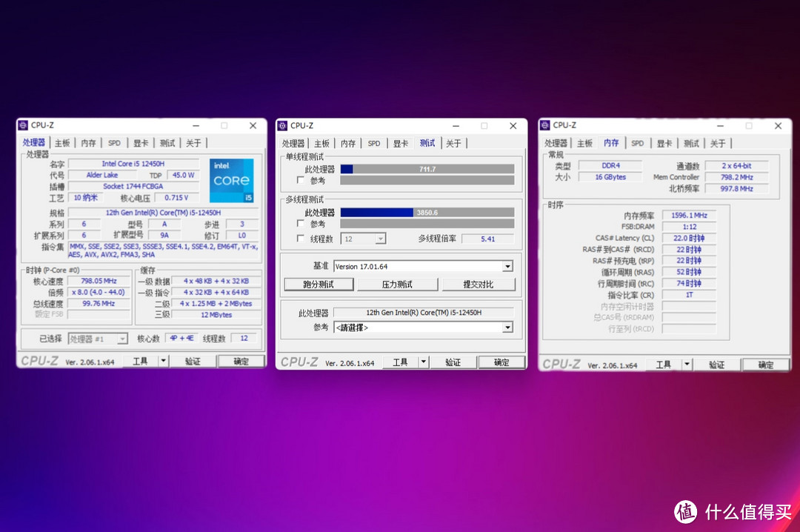800x532 pixels.
Task: Switch to 主板 tab in left window
Action: (x=62, y=143)
